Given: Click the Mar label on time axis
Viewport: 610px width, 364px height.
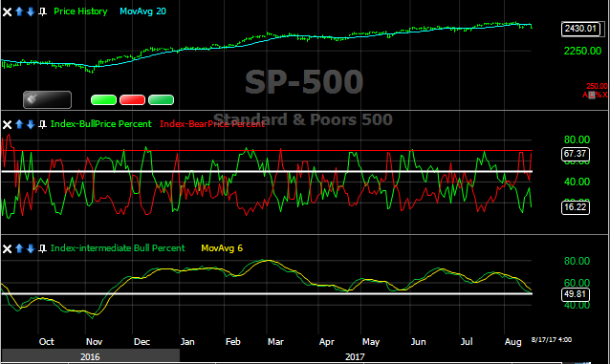Looking at the screenshot, I should click(275, 342).
